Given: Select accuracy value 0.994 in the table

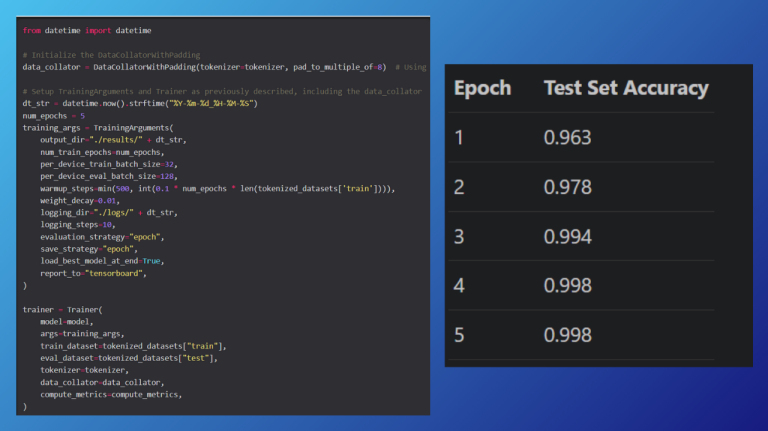Looking at the screenshot, I should 567,237.
